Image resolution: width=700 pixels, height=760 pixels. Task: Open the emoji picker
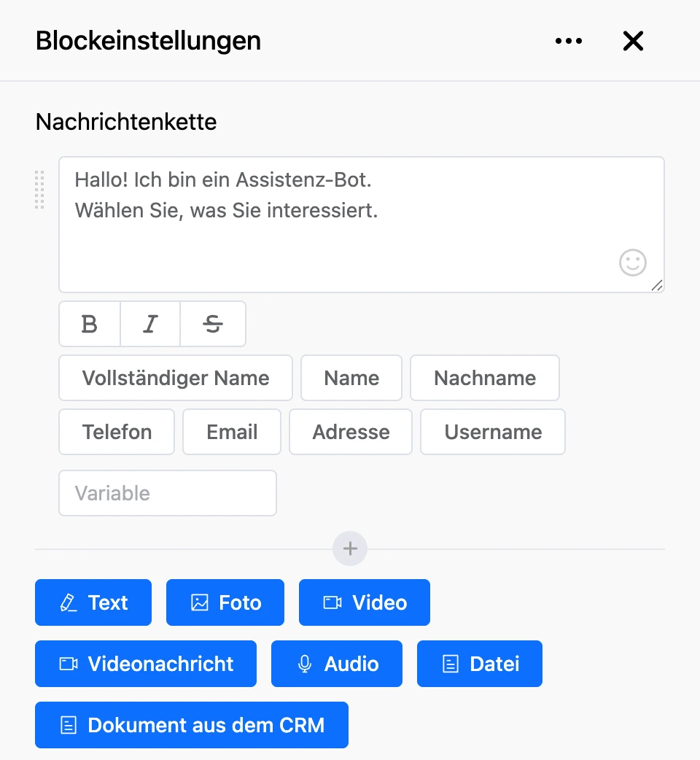coord(633,263)
